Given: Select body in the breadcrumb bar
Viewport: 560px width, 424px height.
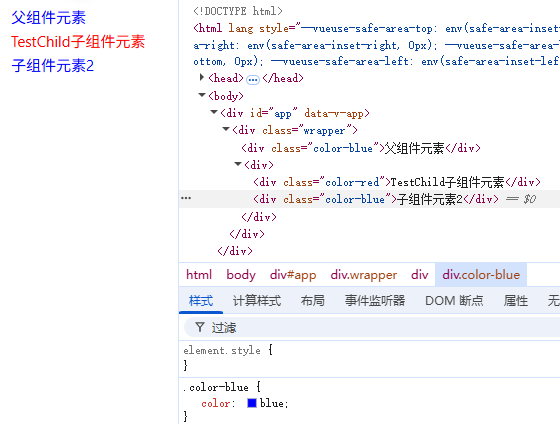Looking at the screenshot, I should coord(241,275).
